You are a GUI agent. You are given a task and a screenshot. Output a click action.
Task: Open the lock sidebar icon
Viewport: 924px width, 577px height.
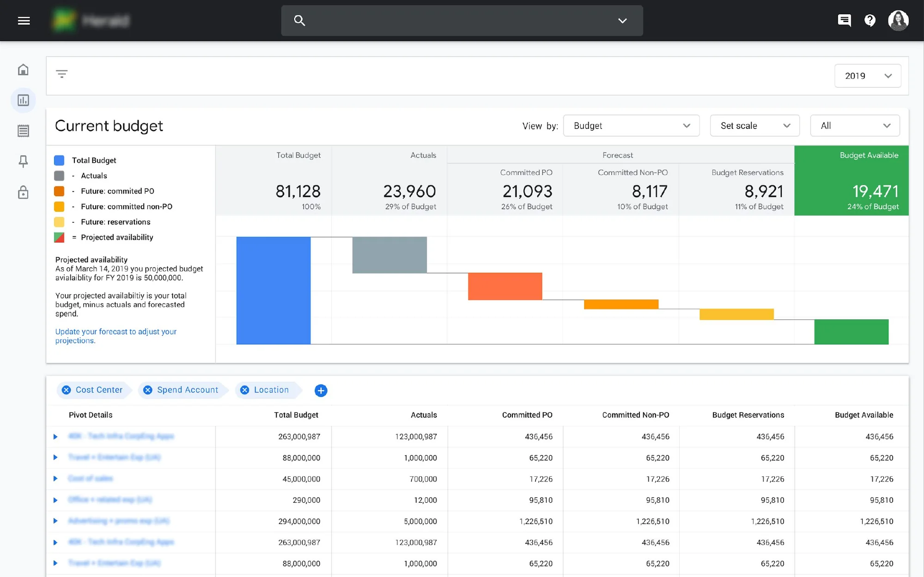tap(23, 192)
